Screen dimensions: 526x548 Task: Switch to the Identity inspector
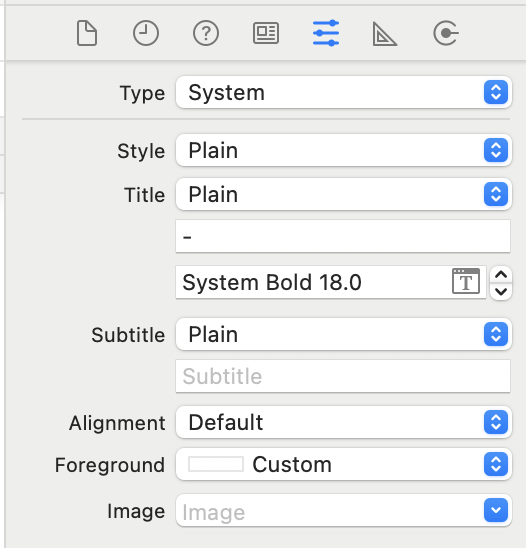point(266,33)
